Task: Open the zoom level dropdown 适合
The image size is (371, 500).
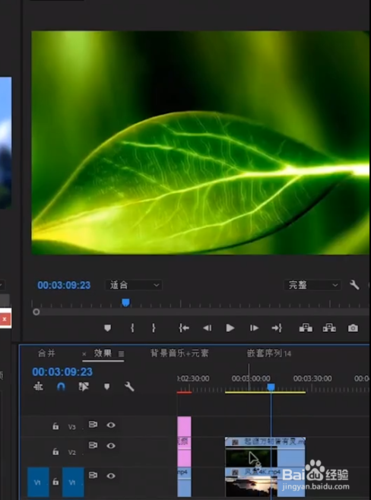Action: tap(134, 285)
